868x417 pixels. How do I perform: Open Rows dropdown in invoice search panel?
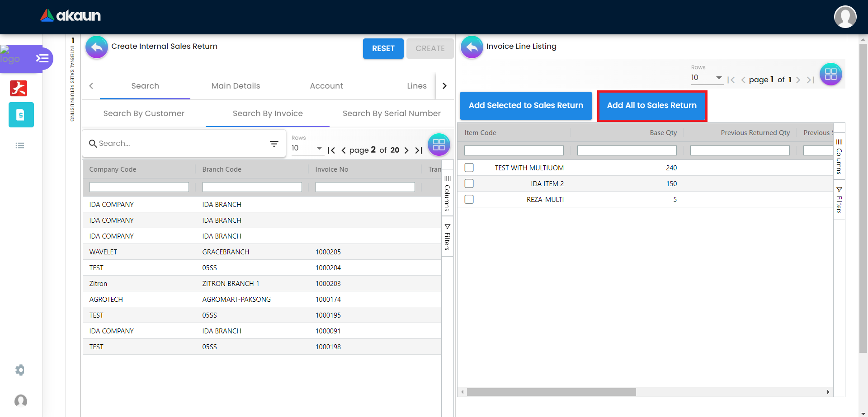(307, 148)
